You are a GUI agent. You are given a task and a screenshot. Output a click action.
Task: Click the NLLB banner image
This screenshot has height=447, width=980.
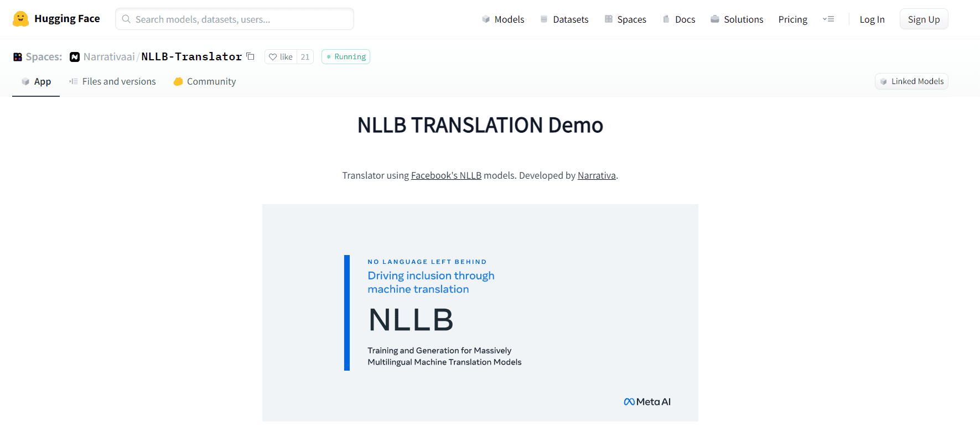(x=480, y=313)
